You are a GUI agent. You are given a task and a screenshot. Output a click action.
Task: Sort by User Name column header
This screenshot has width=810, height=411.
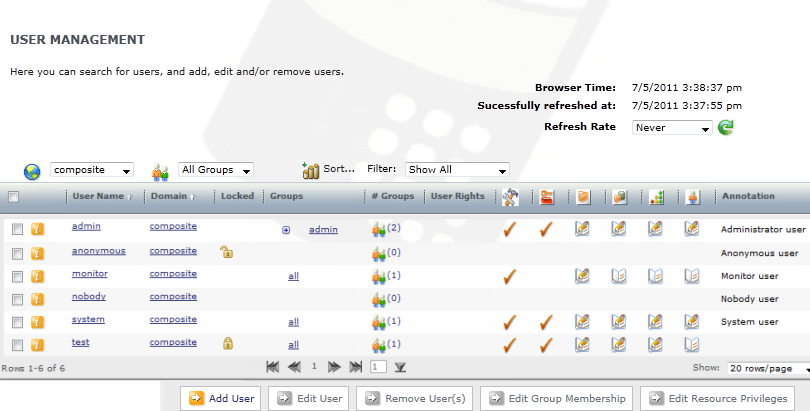click(x=98, y=196)
